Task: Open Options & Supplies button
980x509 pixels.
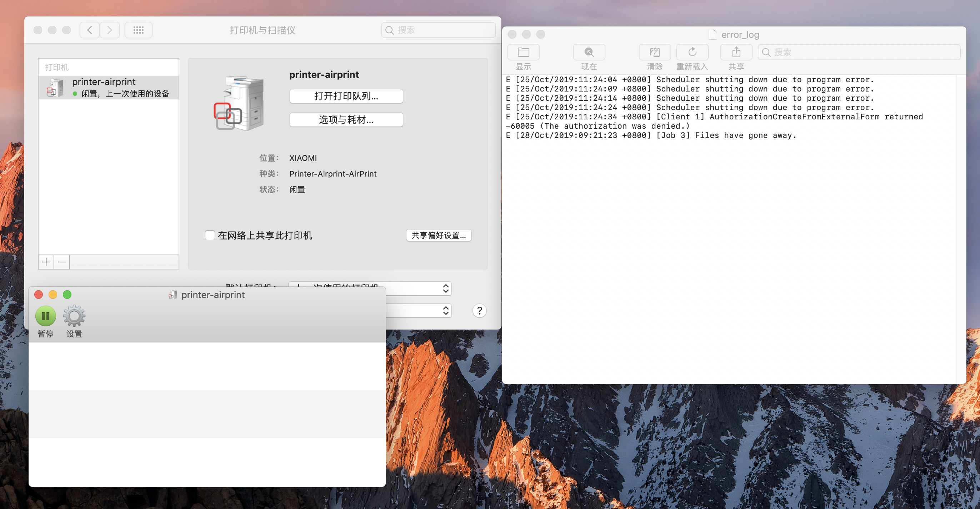Action: 346,119
